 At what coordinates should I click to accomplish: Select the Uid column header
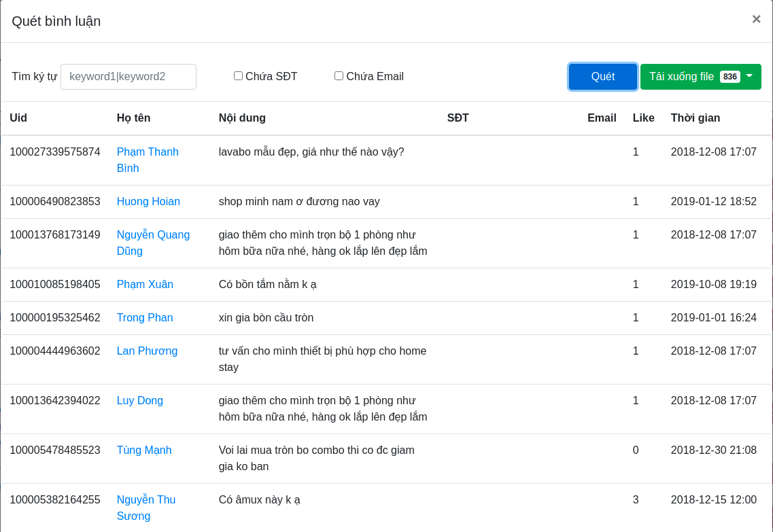pyautogui.click(x=18, y=118)
